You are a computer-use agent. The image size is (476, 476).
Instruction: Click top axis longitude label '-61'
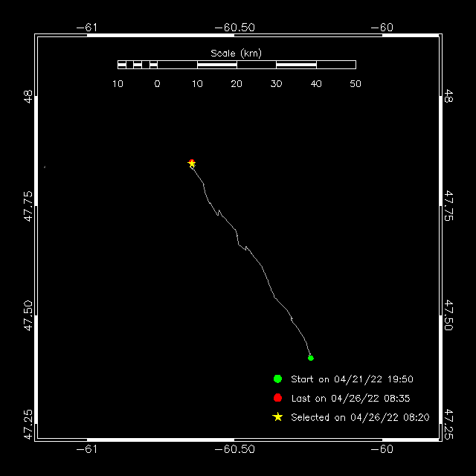click(87, 28)
